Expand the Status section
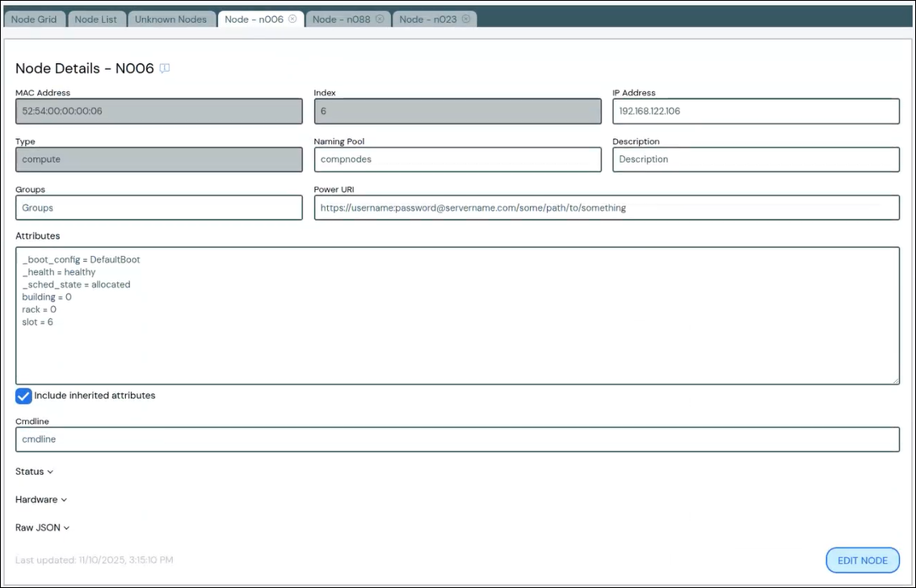The height and width of the screenshot is (588, 916). [34, 472]
